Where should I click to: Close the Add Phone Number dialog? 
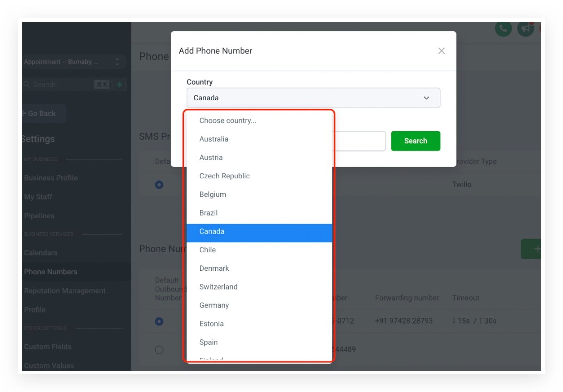pos(441,51)
